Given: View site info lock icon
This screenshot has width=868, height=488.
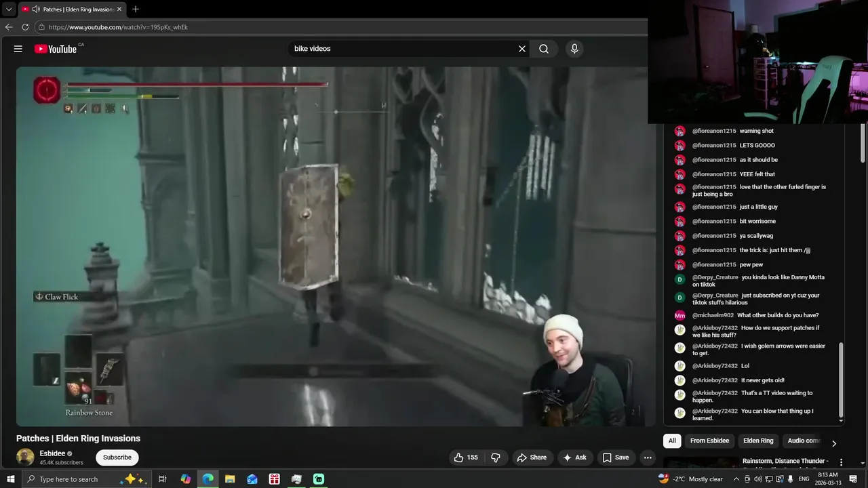Looking at the screenshot, I should click(x=41, y=27).
